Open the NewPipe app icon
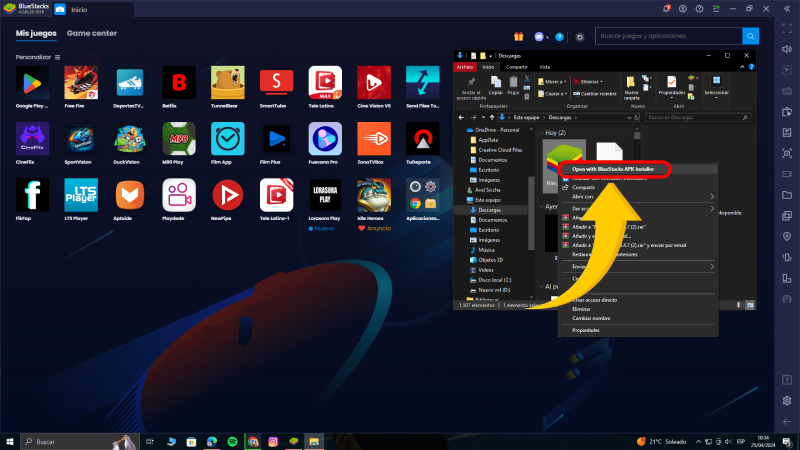Image resolution: width=800 pixels, height=450 pixels. 228,195
